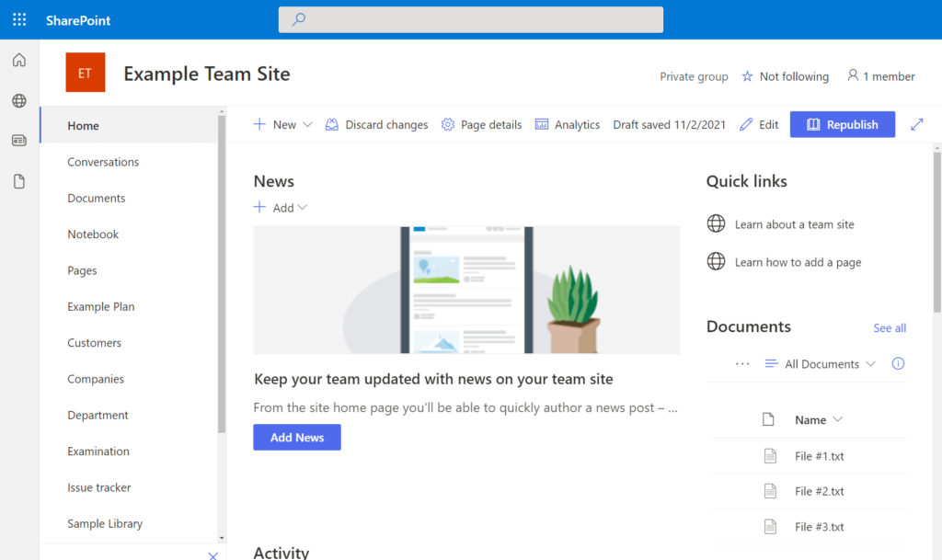The height and width of the screenshot is (560, 942).
Task: Click the main page vertical scrollbar
Action: click(937, 232)
